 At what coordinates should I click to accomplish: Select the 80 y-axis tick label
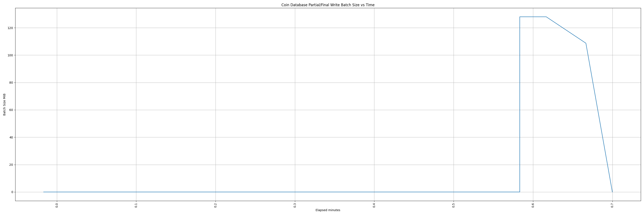(11, 83)
